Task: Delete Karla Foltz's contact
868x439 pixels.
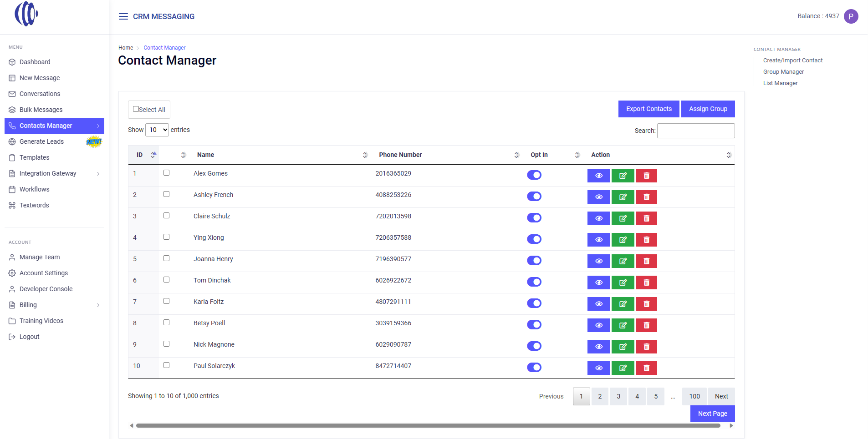Action: click(646, 304)
